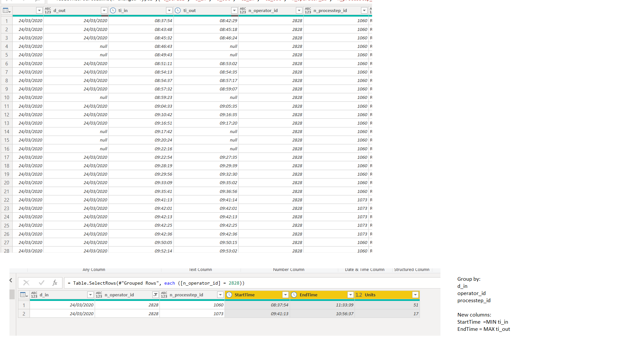Screen dimensions: 627x364
Task: Click the Structured Column ribbon group label
Action: 411,270
